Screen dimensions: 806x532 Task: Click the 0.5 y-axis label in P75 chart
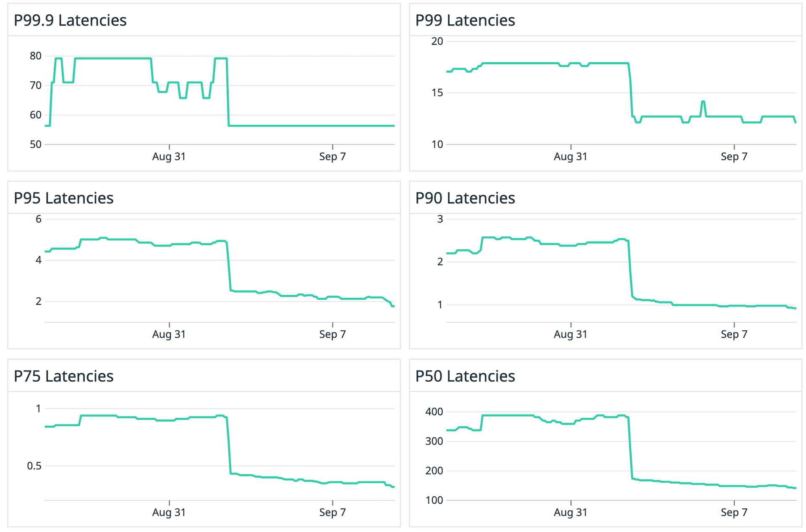pos(34,466)
